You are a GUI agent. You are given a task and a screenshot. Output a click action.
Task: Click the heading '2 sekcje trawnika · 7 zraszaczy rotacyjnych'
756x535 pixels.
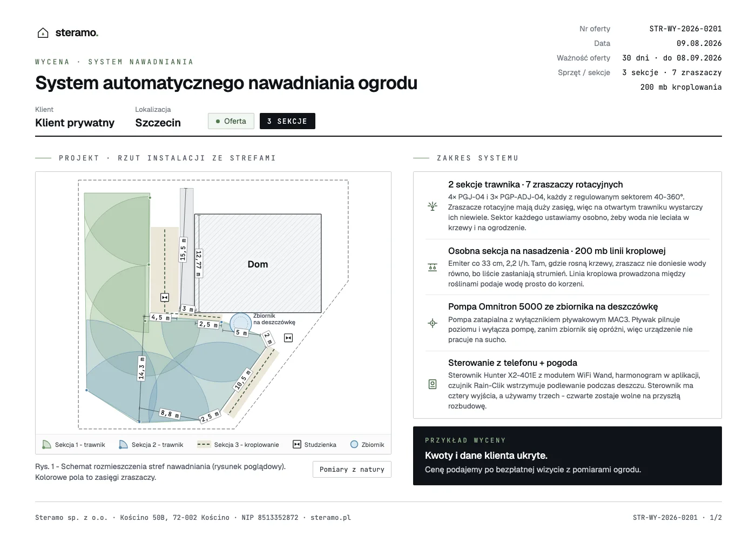[x=536, y=184]
